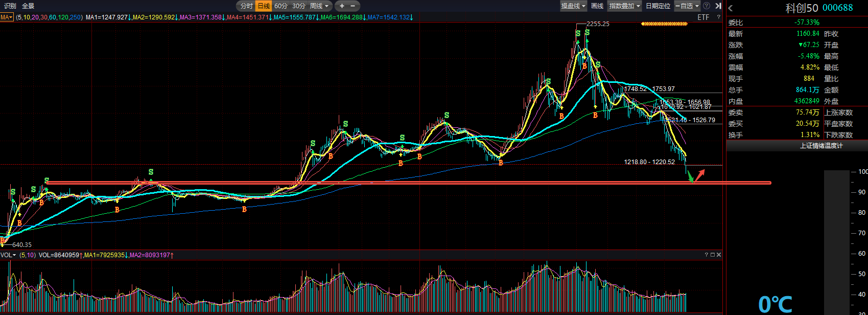Click the 1748.52 - 1753.97 gap label

[649, 89]
